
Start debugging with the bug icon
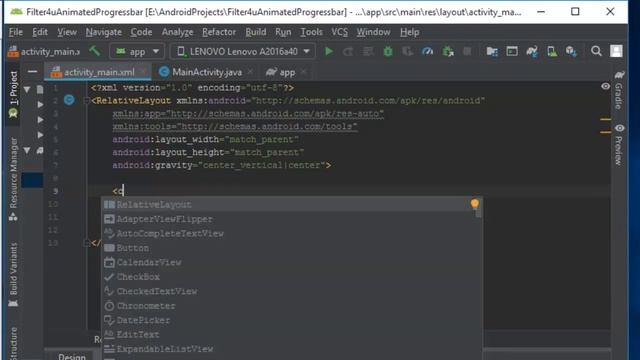pyautogui.click(x=388, y=51)
